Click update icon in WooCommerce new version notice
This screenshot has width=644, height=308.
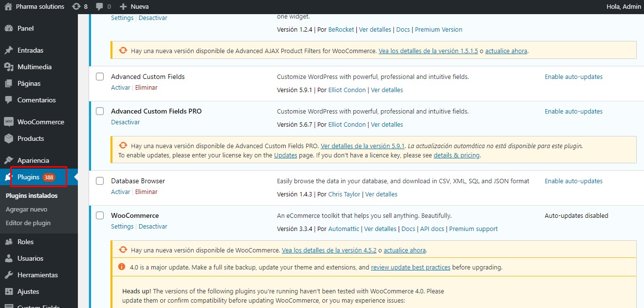[x=123, y=250]
